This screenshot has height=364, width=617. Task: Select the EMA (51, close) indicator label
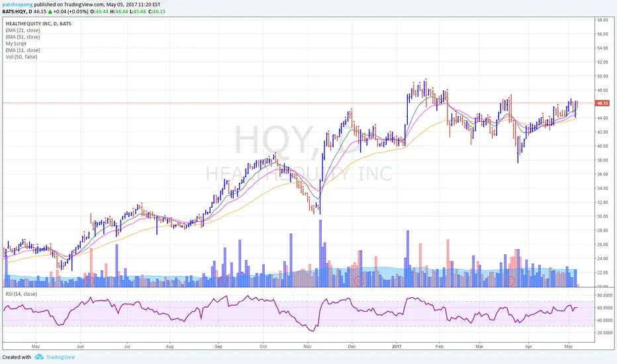point(23,37)
